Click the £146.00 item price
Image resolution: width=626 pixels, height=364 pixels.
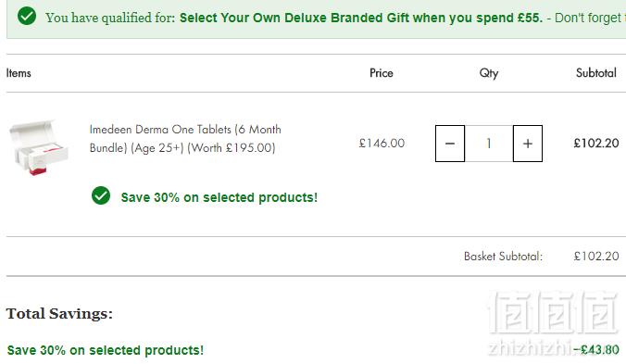(382, 143)
